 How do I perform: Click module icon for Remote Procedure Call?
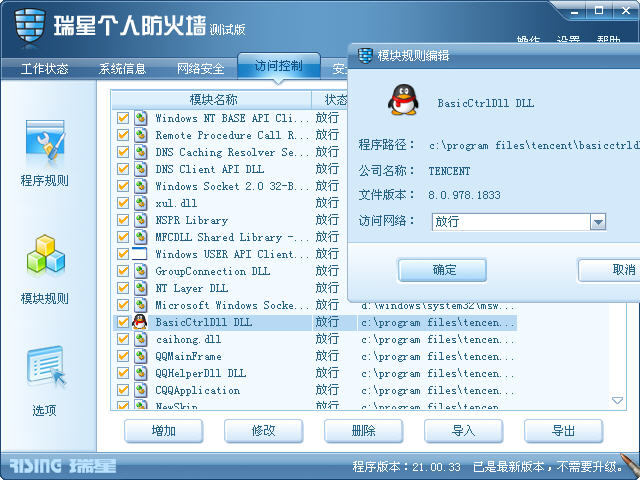140,135
